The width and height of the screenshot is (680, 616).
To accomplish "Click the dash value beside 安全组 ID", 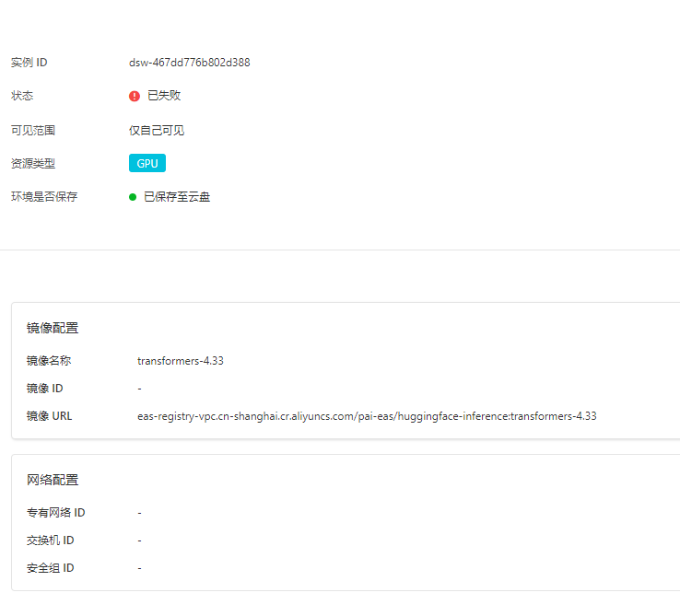I will (x=140, y=568).
